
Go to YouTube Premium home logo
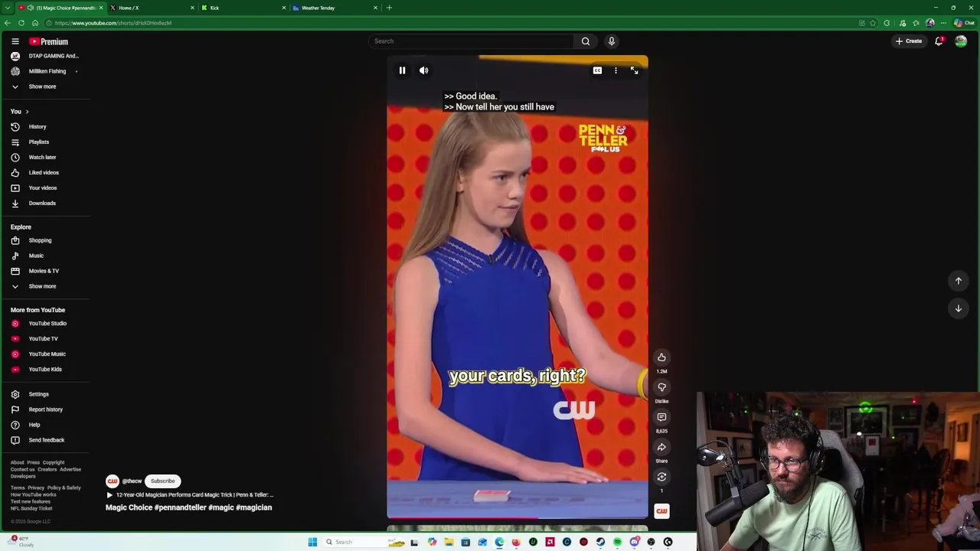(49, 41)
